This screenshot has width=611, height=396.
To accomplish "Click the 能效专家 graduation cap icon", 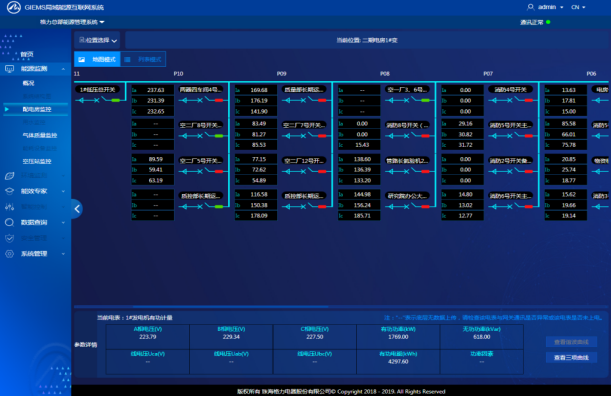I will click(x=9, y=191).
